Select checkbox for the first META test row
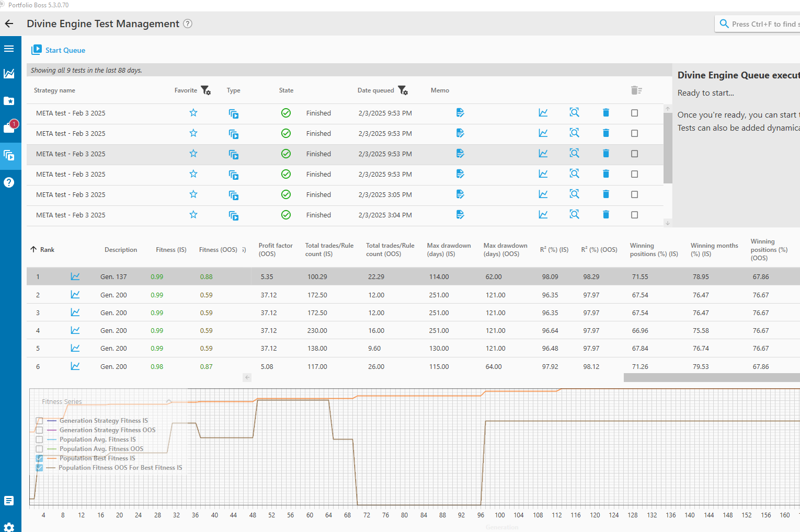Viewport: 800px width, 532px height. tap(634, 113)
